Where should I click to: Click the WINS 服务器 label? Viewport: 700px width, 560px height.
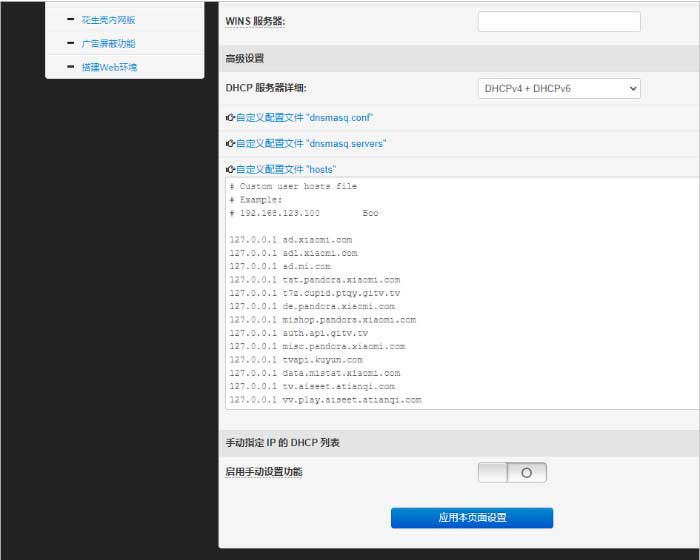(255, 21)
